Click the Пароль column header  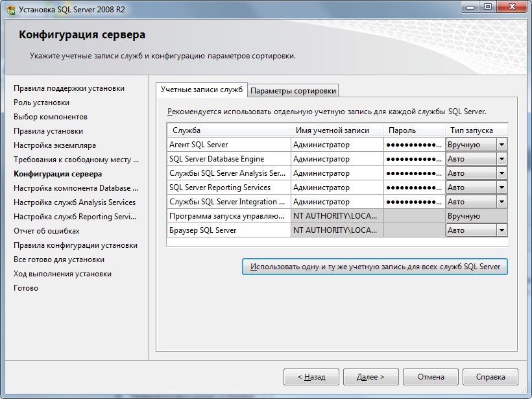click(x=415, y=130)
